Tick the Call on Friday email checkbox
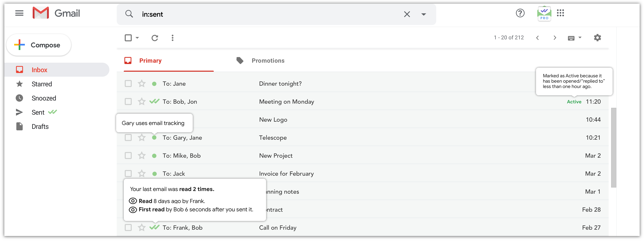644x241 pixels. point(128,228)
